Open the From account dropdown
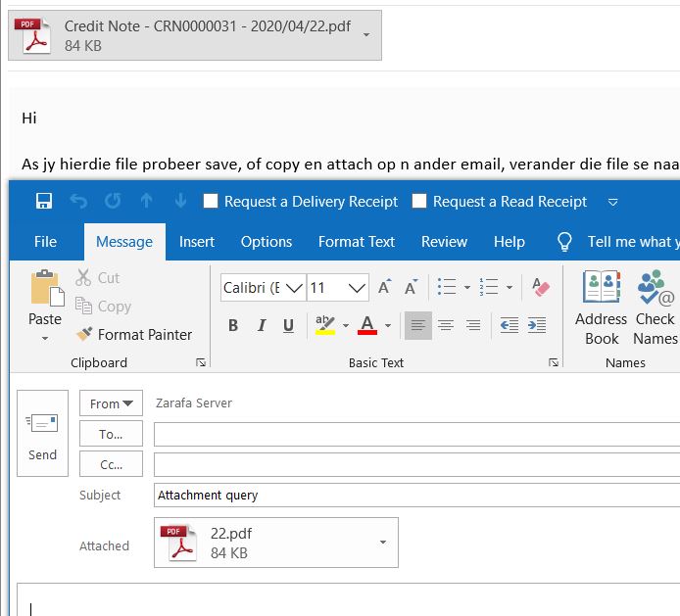 [111, 403]
